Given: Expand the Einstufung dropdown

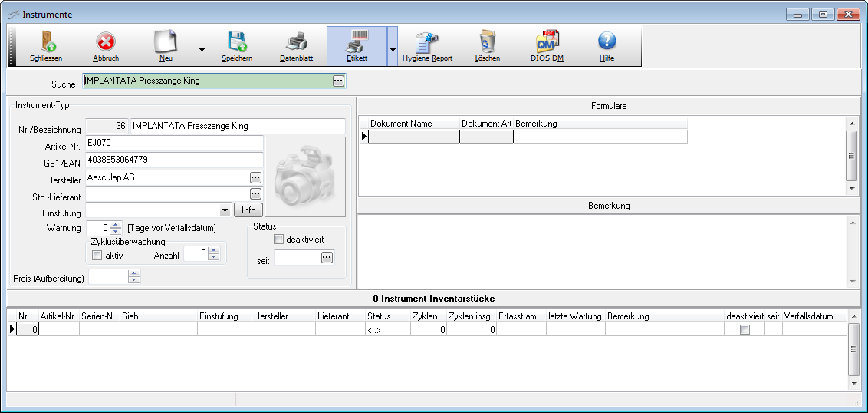Looking at the screenshot, I should [x=225, y=210].
